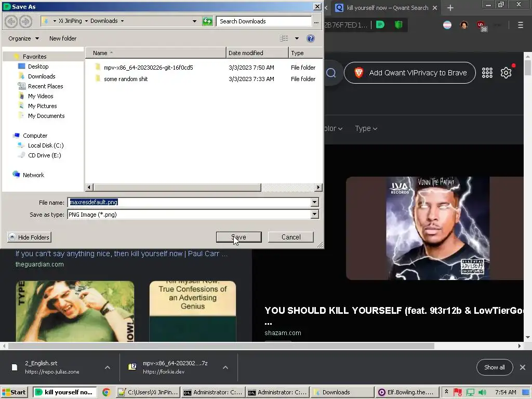Open Chrome from the taskbar
The height and width of the screenshot is (399, 532).
[106, 392]
